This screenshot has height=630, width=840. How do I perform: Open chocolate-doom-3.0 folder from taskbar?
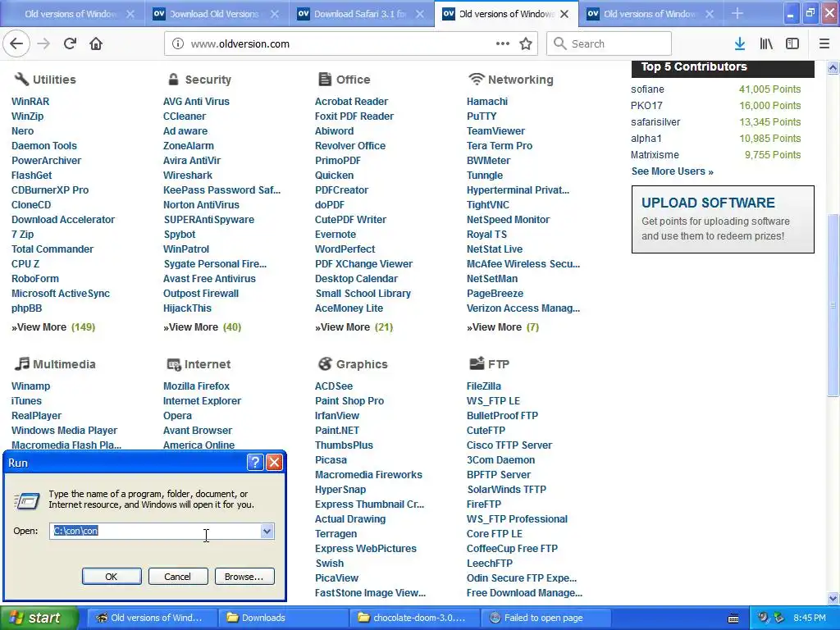click(414, 618)
